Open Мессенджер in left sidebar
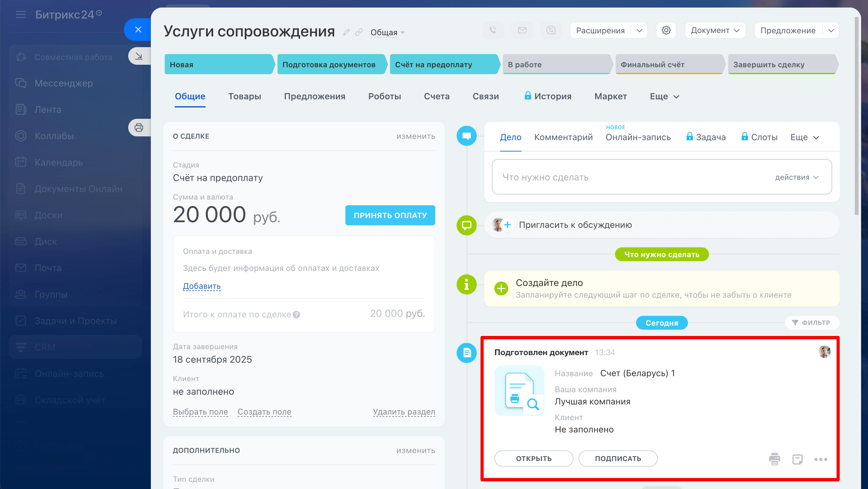868x489 pixels. click(64, 83)
